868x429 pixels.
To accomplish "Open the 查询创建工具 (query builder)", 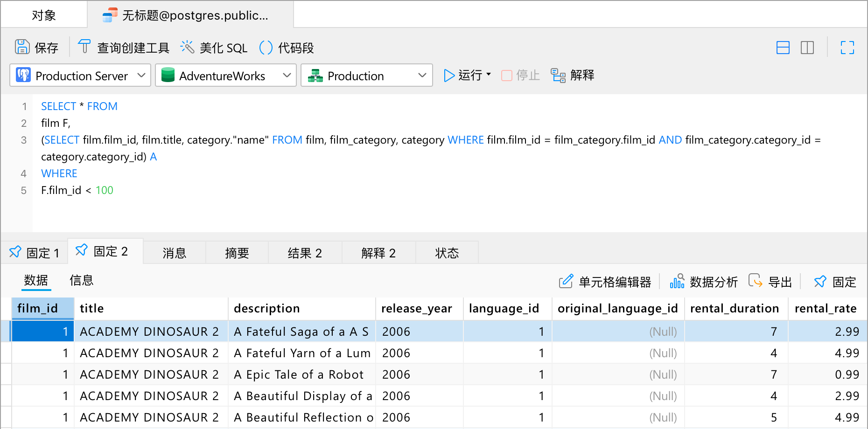I will point(84,47).
